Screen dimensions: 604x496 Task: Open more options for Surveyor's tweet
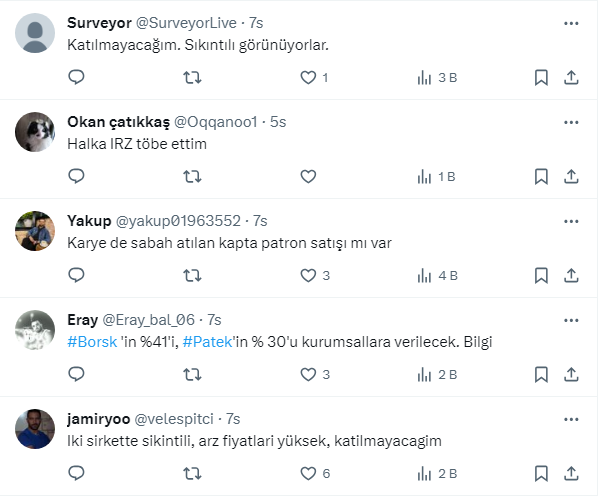[571, 23]
